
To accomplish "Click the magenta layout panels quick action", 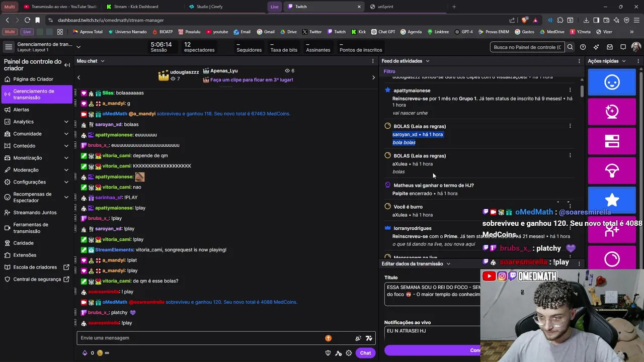I will pos(612,141).
